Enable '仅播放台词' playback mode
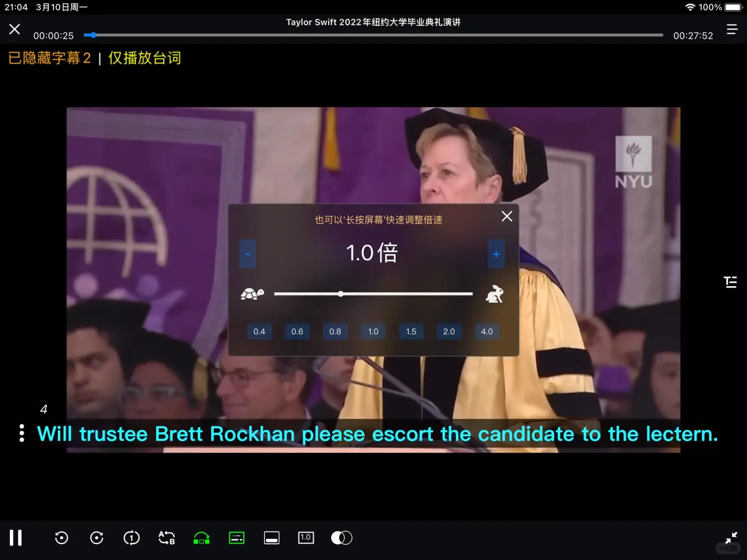Image resolution: width=747 pixels, height=560 pixels. (144, 58)
